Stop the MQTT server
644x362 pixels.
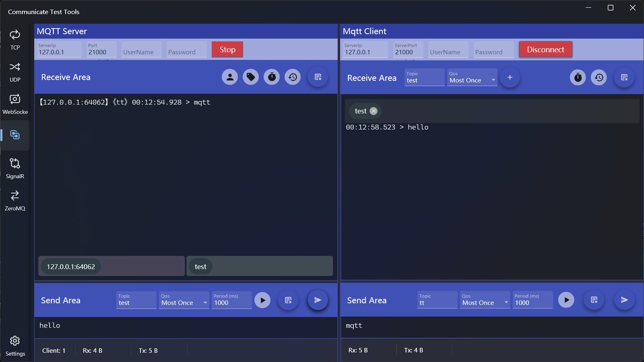(x=227, y=49)
